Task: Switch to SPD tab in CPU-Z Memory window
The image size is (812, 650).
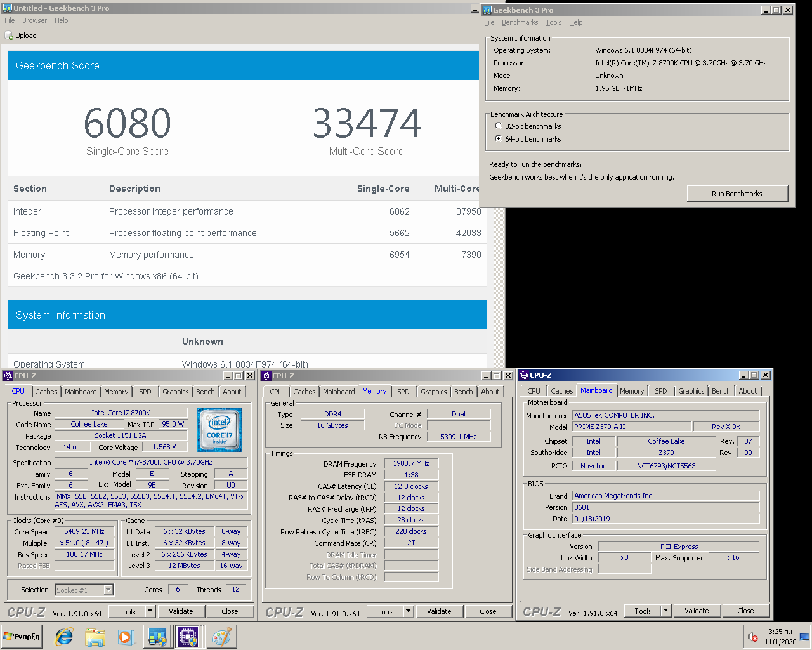Action: [x=403, y=392]
